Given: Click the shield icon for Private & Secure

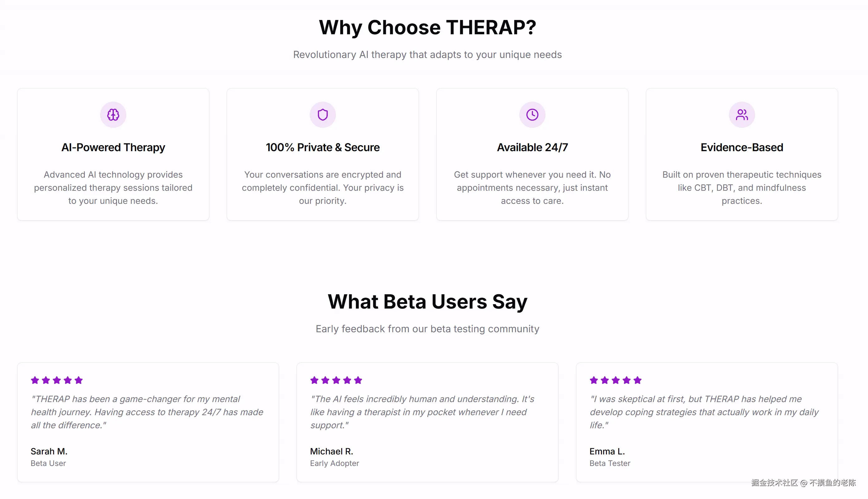Looking at the screenshot, I should tap(322, 114).
